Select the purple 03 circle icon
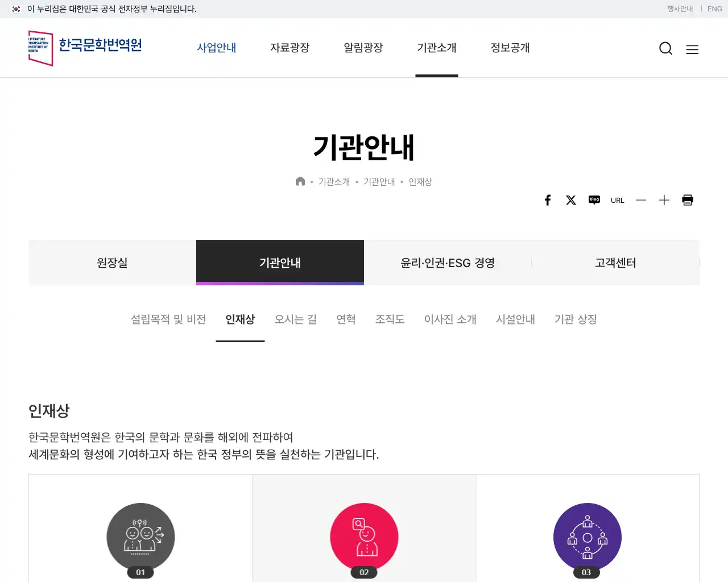The height and width of the screenshot is (582, 728). 588,537
